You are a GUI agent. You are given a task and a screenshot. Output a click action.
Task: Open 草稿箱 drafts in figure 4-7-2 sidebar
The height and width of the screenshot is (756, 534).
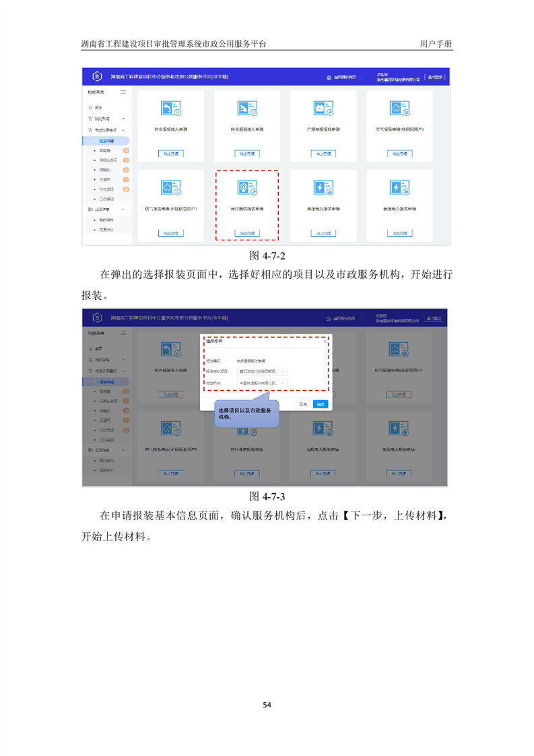point(104,150)
